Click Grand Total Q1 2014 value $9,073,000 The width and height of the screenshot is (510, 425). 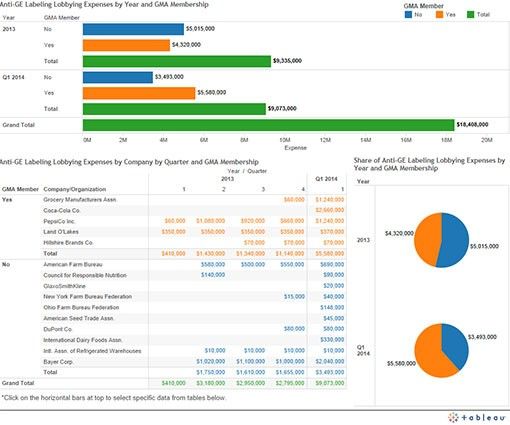point(330,383)
